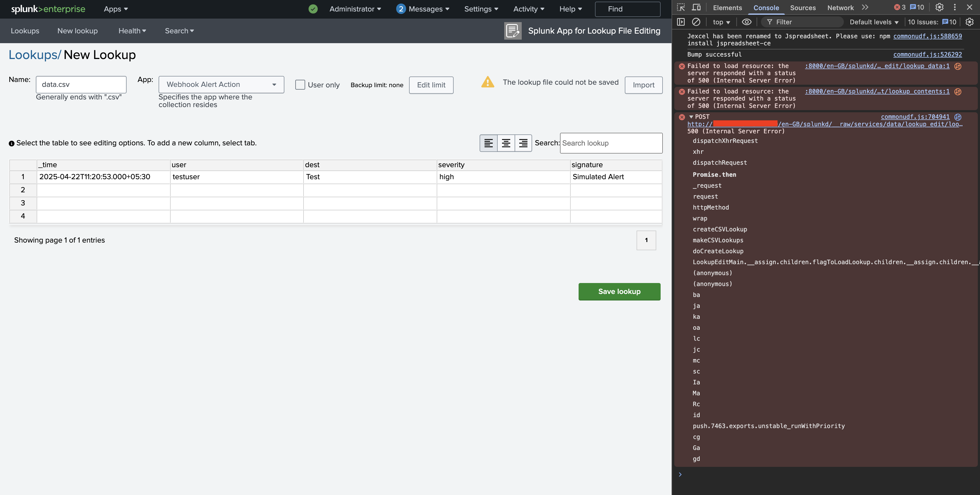980x495 pixels.
Task: Enable the User only checkbox
Action: 300,85
